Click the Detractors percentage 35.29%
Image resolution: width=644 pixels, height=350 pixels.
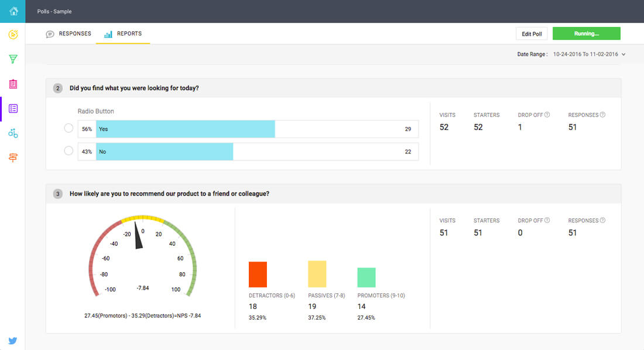click(x=258, y=318)
